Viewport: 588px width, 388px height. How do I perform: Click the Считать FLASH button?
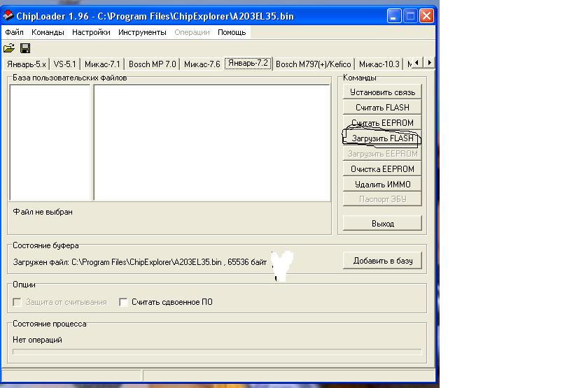point(382,108)
